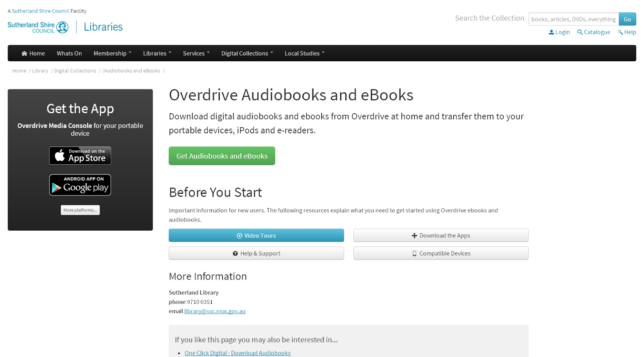The image size is (644, 357).
Task: Click the Catalogue magnifier icon
Action: [x=580, y=32]
